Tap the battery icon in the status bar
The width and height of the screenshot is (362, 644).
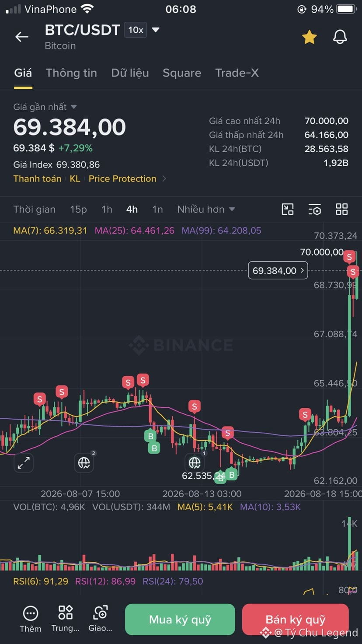pyautogui.click(x=347, y=9)
